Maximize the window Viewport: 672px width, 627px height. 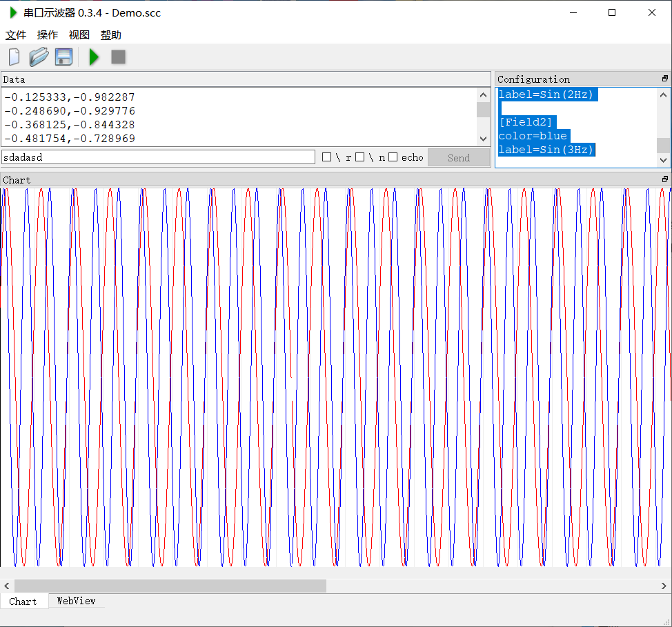click(612, 13)
